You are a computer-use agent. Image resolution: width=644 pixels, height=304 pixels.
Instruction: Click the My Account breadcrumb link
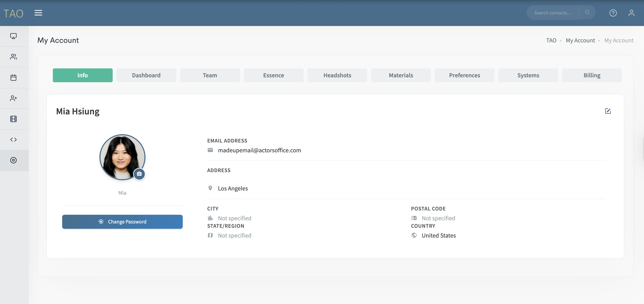[580, 40]
